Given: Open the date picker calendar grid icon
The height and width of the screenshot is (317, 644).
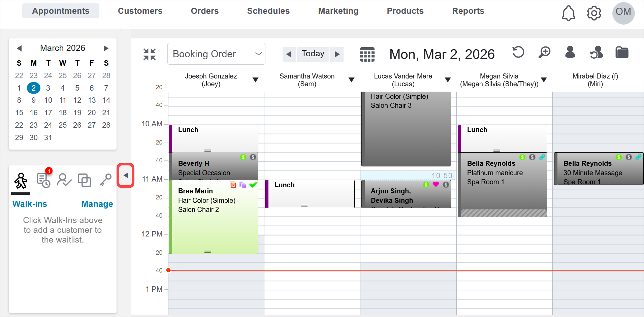Looking at the screenshot, I should [x=367, y=54].
